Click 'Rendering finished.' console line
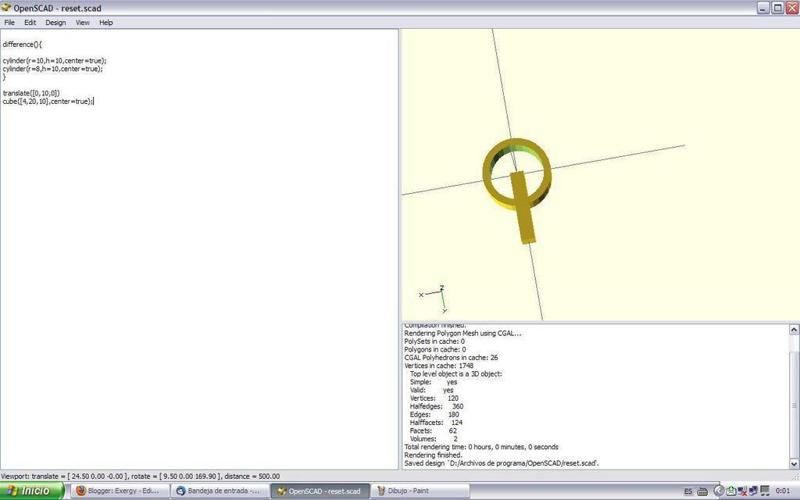Image resolution: width=800 pixels, height=500 pixels. [x=433, y=455]
